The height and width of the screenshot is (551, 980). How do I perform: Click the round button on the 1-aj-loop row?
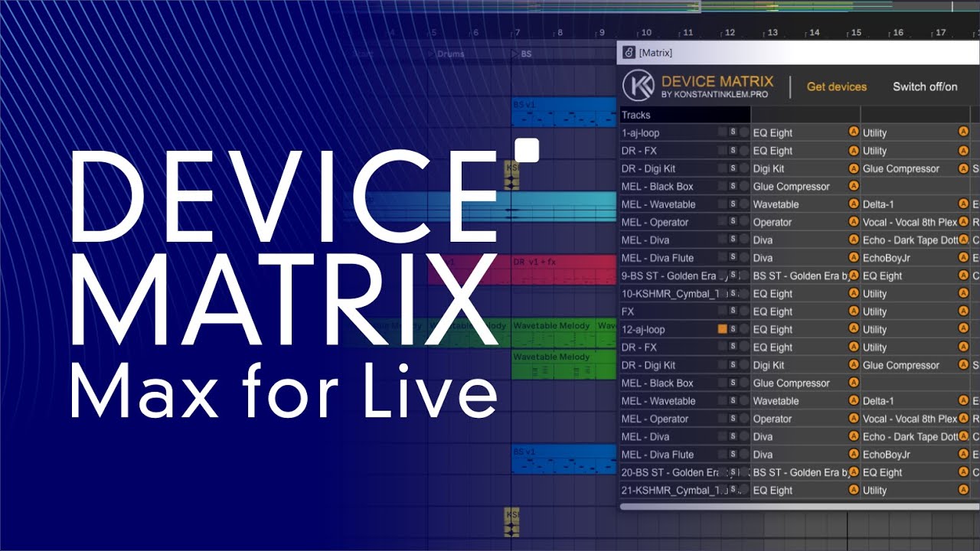click(743, 132)
